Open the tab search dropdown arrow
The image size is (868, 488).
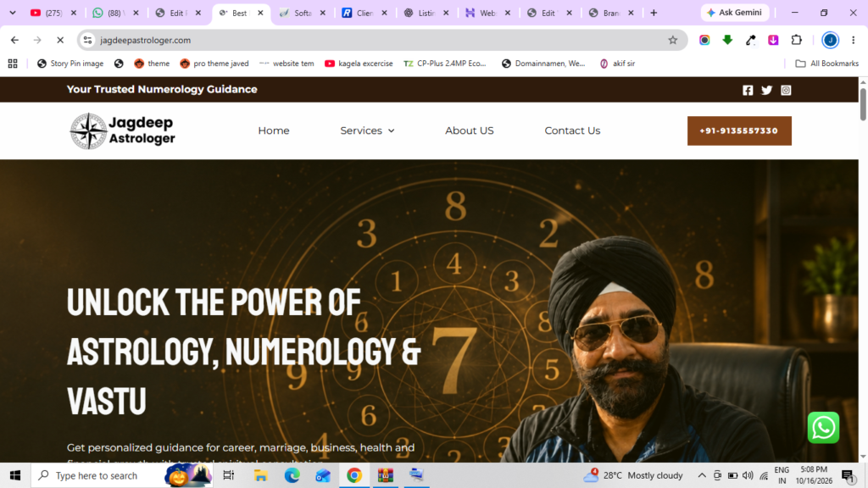pos(13,13)
